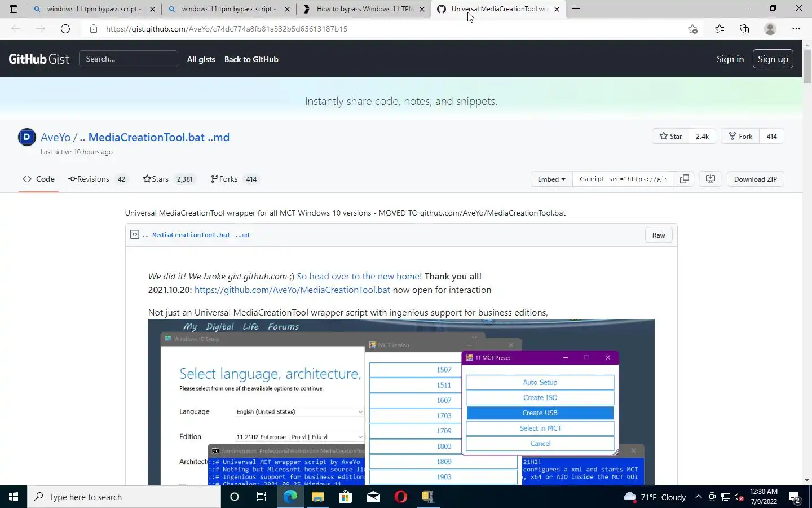Select the Code tab of the gist
Screen dimensions: 812x508
click(38, 179)
